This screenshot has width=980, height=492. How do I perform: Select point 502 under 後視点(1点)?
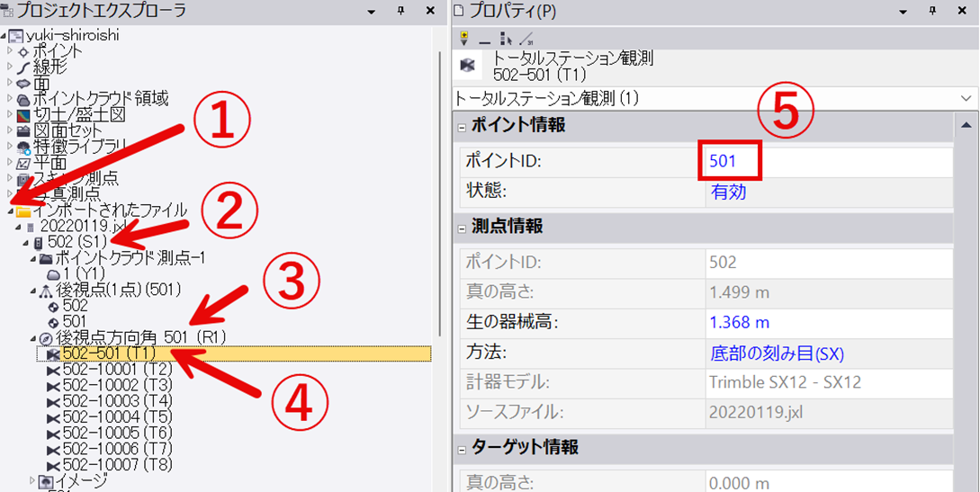[75, 306]
